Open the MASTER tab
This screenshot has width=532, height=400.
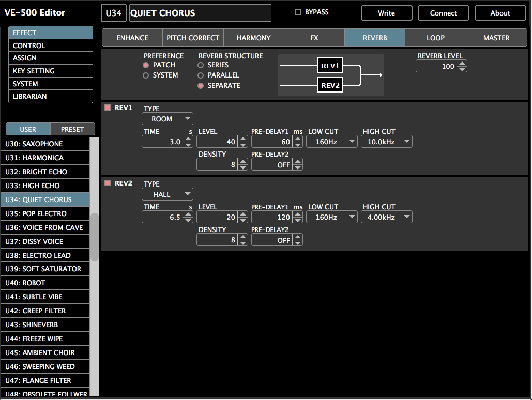coord(496,38)
